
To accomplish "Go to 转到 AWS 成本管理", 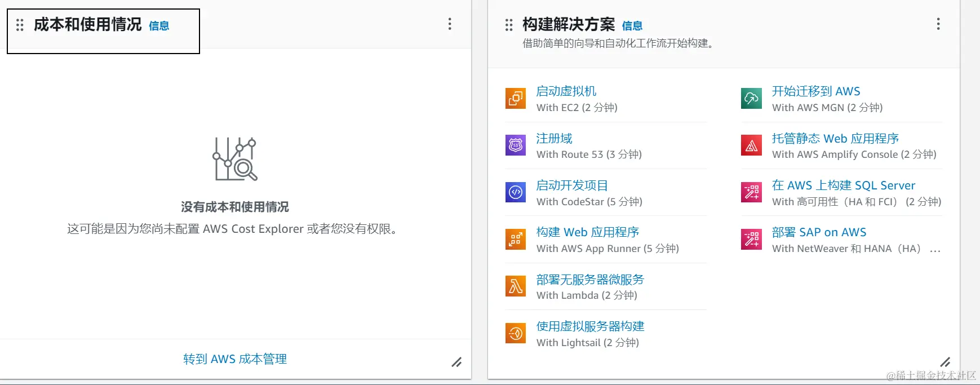I will click(235, 359).
